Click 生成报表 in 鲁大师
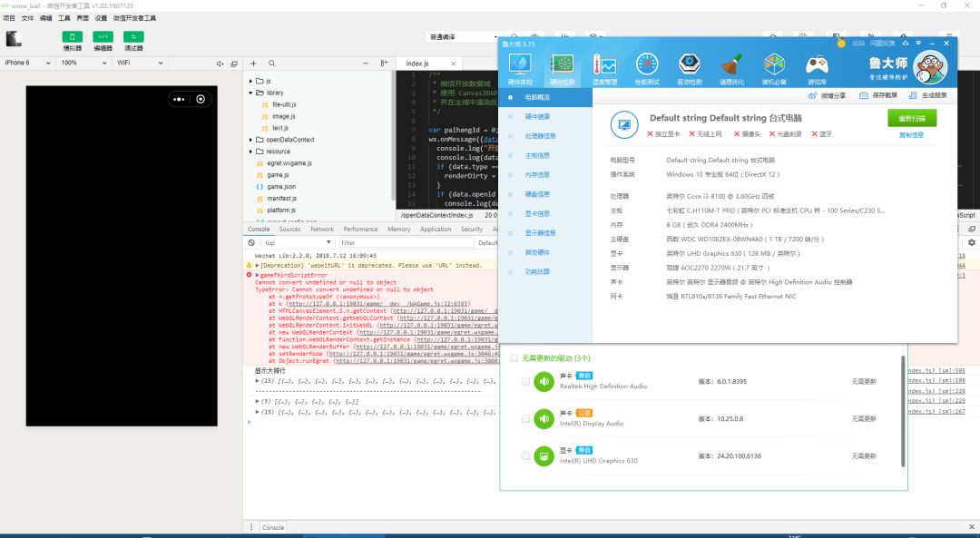 click(x=928, y=95)
